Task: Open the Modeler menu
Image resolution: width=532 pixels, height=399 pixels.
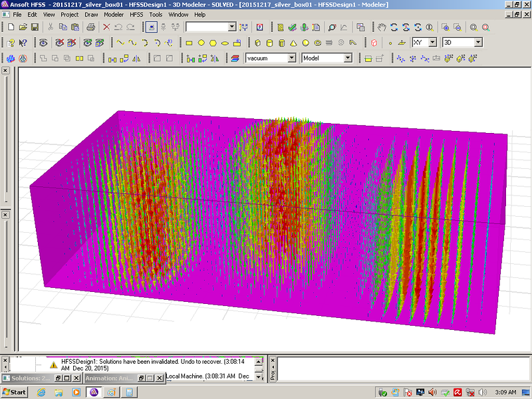Action: [114, 14]
